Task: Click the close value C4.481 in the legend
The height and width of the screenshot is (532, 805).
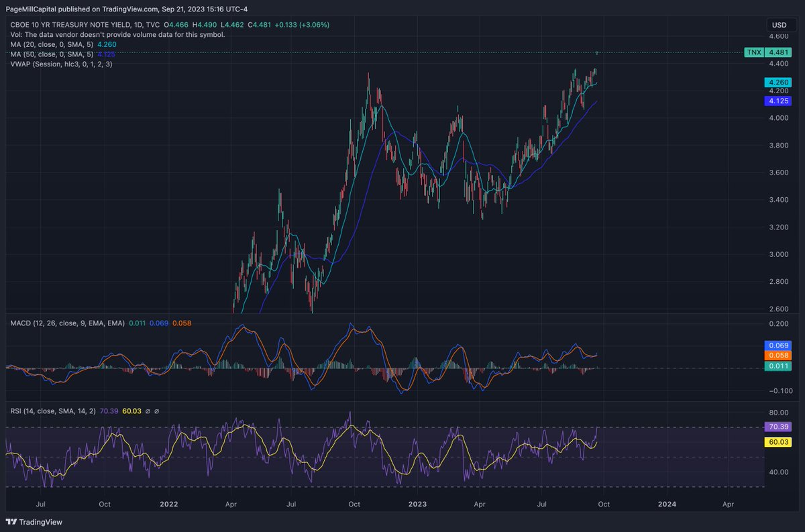Action: 260,25
